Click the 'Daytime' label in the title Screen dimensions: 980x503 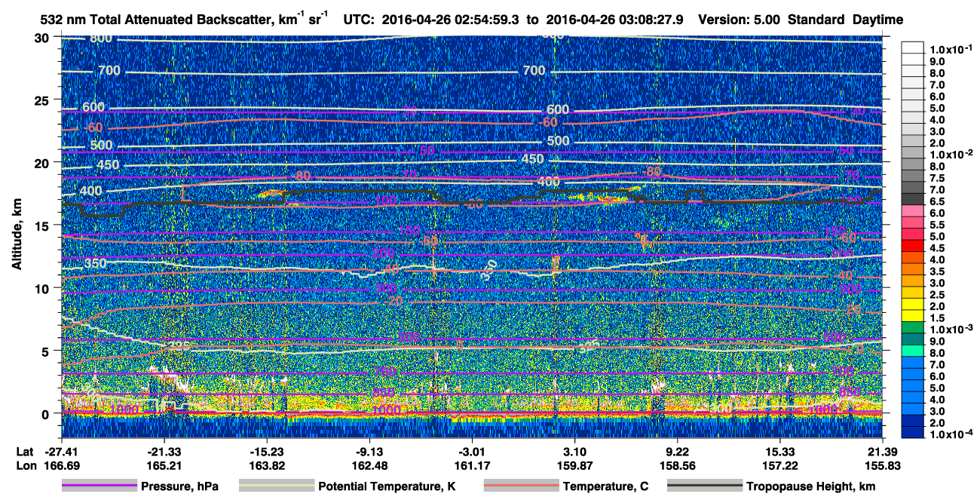[878, 20]
